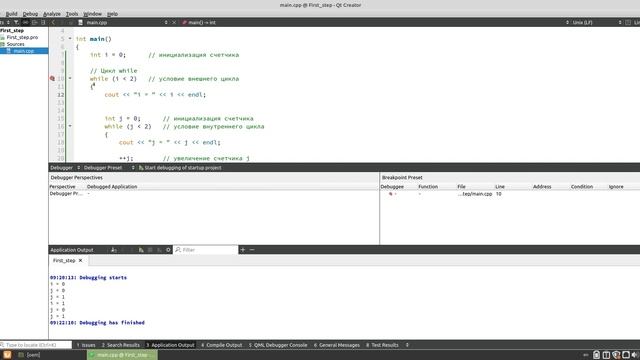Click the main.cpp file icon in editor toolbar
The height and width of the screenshot is (360, 640).
[x=80, y=22]
